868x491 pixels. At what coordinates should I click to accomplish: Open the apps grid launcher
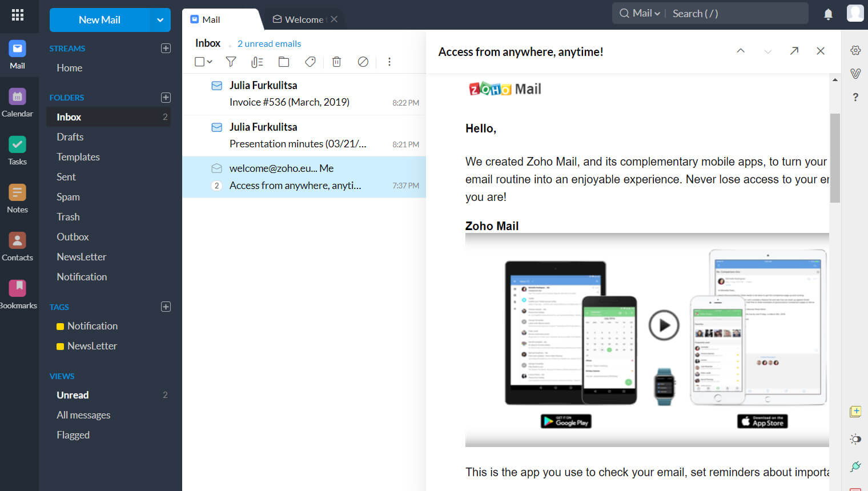pyautogui.click(x=18, y=15)
